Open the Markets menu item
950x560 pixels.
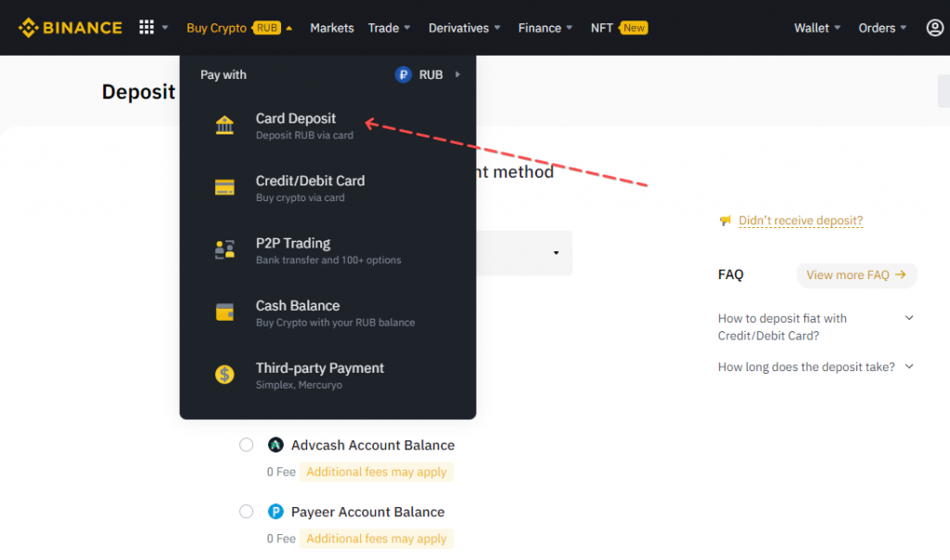pos(332,28)
